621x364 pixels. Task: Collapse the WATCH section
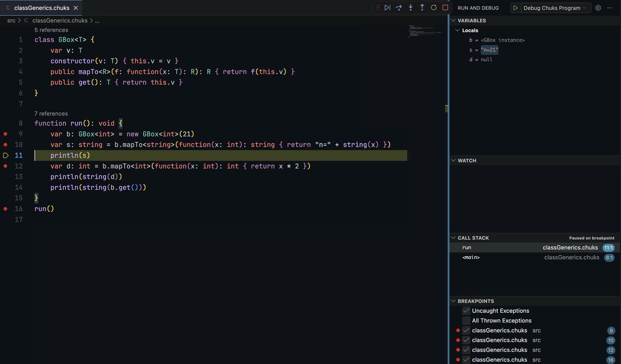(453, 161)
